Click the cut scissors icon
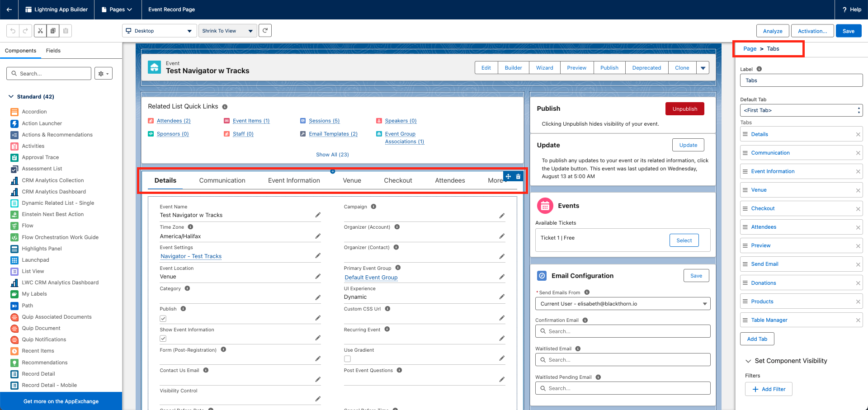The height and width of the screenshot is (410, 868). (40, 31)
